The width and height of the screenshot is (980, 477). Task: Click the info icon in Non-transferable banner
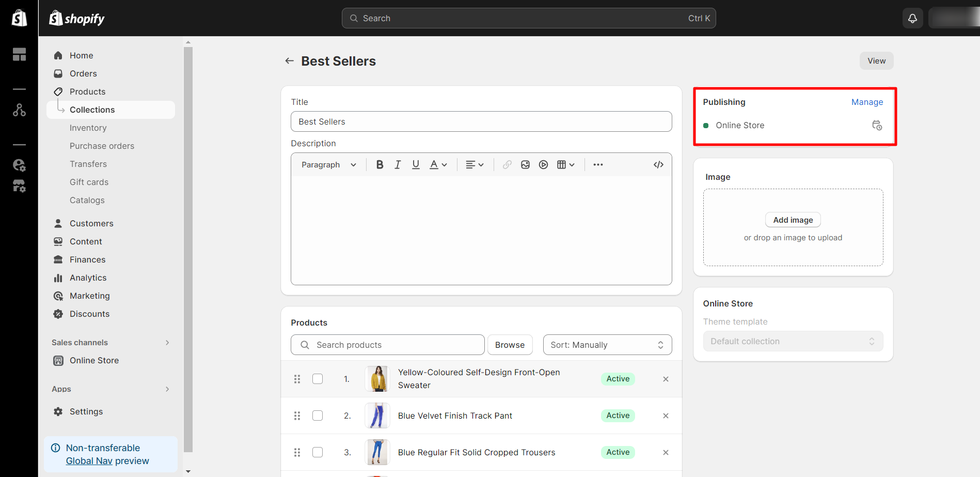(56, 448)
